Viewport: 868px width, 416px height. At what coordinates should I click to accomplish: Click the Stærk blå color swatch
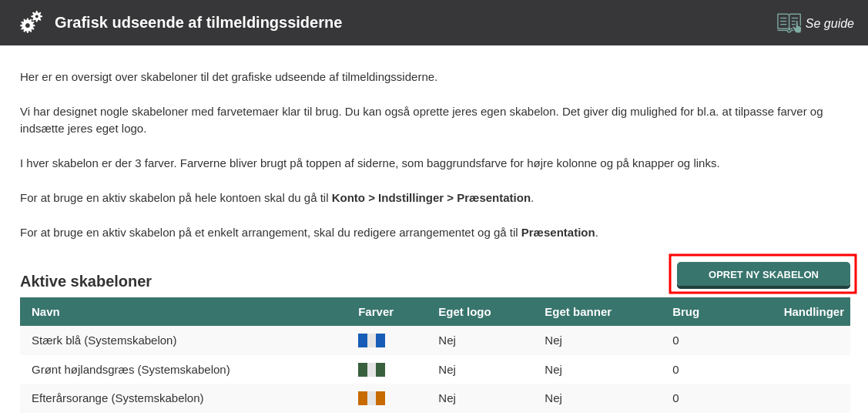(x=371, y=341)
